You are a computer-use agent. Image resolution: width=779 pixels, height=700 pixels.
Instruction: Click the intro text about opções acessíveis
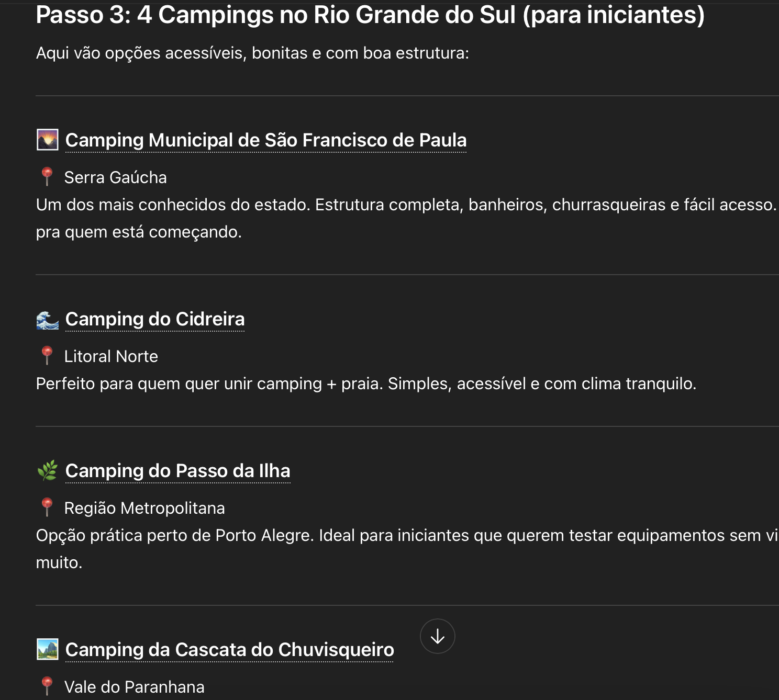click(253, 52)
